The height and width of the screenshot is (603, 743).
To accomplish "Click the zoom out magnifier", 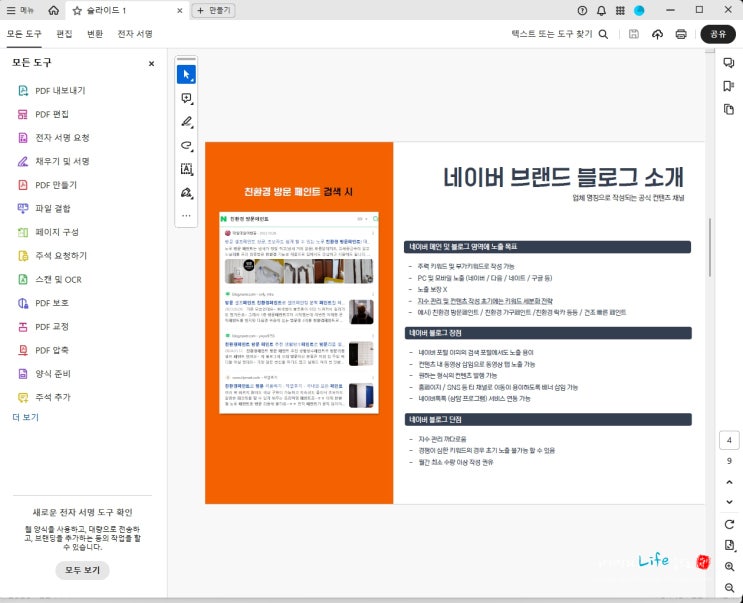I will [x=729, y=588].
